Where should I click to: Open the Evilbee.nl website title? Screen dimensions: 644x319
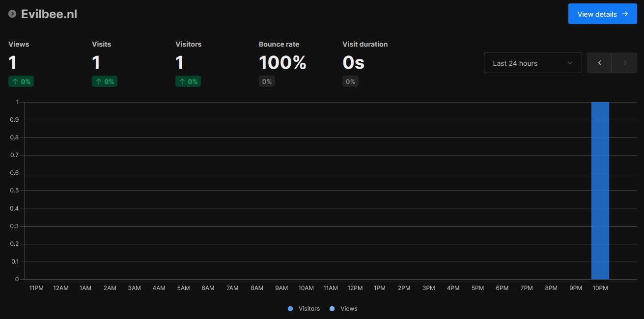tap(49, 14)
